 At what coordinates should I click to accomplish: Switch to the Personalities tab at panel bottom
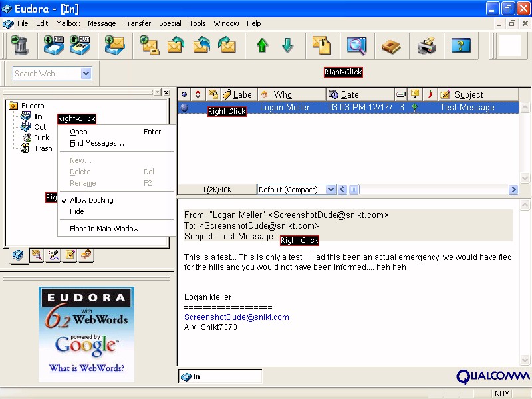86,255
